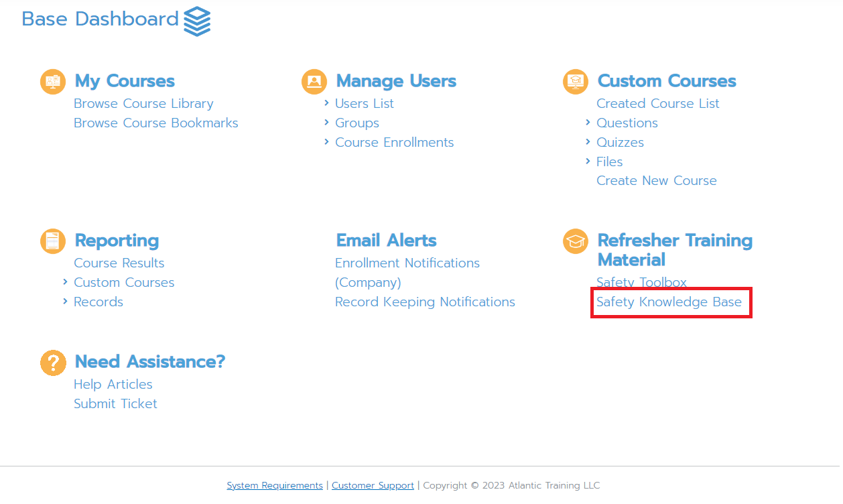Screen dimensions: 843x504
Task: Go to the Groups link
Action: coord(357,123)
